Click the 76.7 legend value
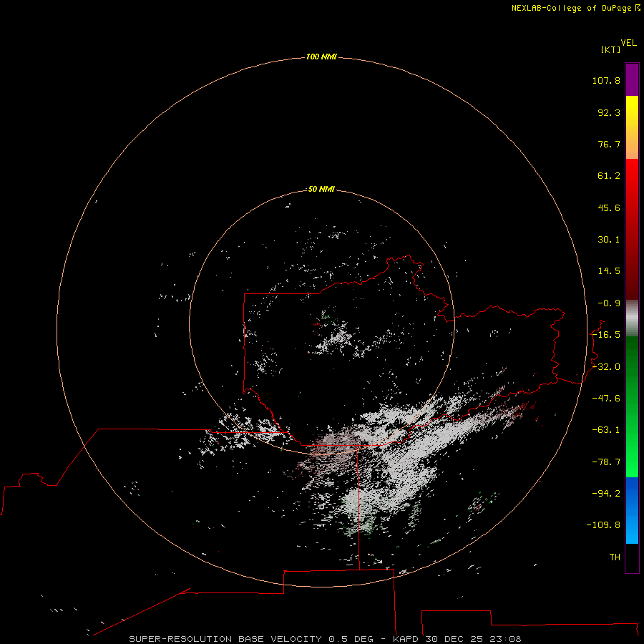Viewport: 644px width, 644px height. 609,144
